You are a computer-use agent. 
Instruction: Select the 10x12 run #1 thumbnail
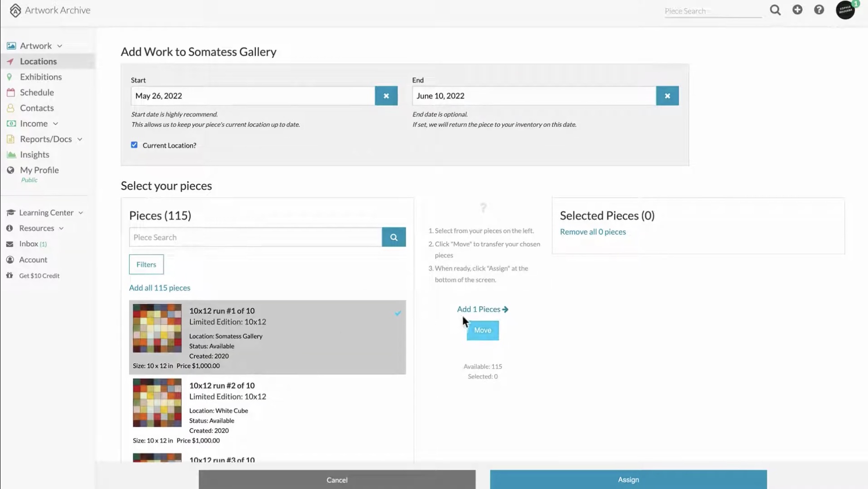(157, 328)
